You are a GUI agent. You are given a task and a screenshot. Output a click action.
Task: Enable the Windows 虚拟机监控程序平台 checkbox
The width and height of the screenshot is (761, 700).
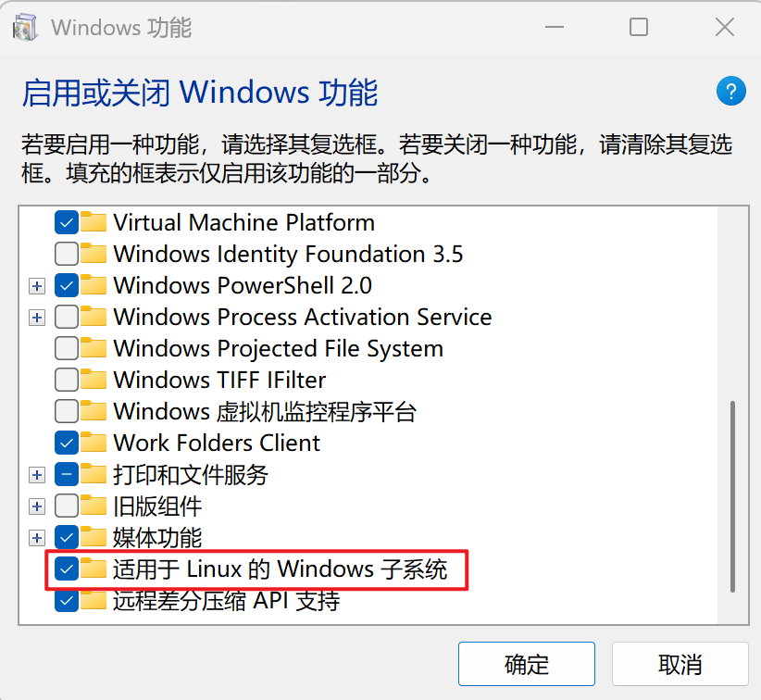pos(67,411)
